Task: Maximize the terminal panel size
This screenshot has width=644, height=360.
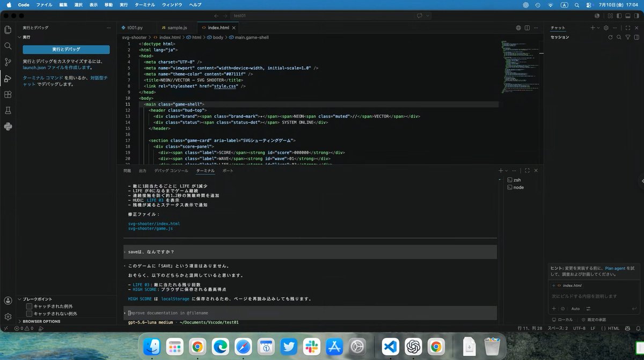Action: click(x=528, y=171)
